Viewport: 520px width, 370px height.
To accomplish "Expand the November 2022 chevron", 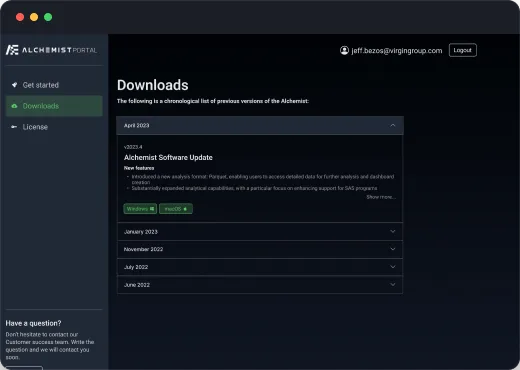I will 393,249.
